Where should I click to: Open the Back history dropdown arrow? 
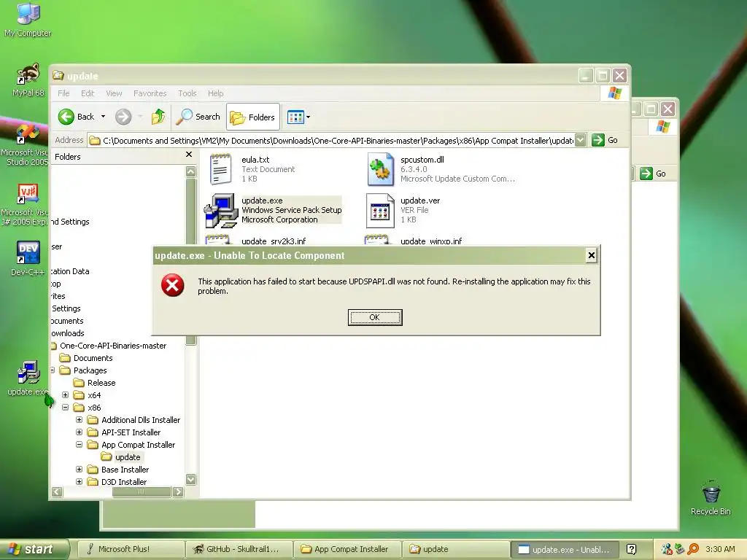(x=103, y=117)
